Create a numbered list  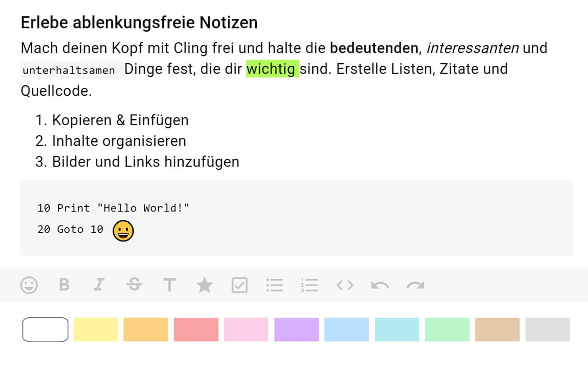[309, 285]
